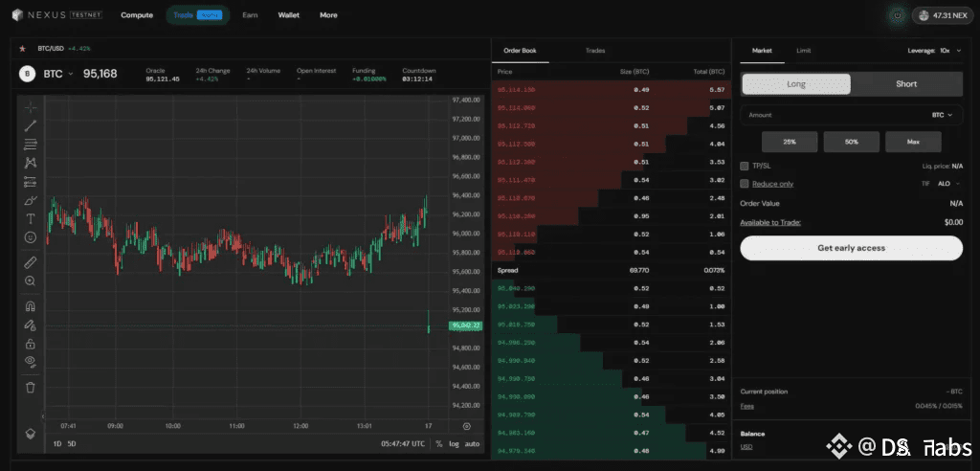Open chart settings gear icon
The image size is (980, 471).
pos(467,426)
